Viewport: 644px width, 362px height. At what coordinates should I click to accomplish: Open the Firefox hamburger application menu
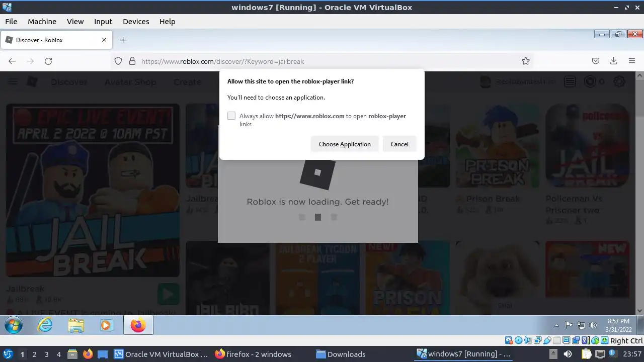pos(632,61)
